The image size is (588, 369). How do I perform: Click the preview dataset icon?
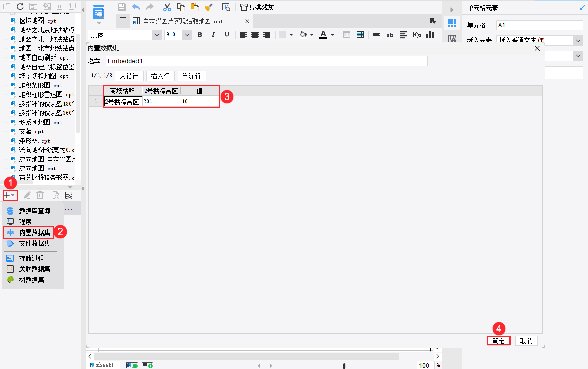(55, 196)
